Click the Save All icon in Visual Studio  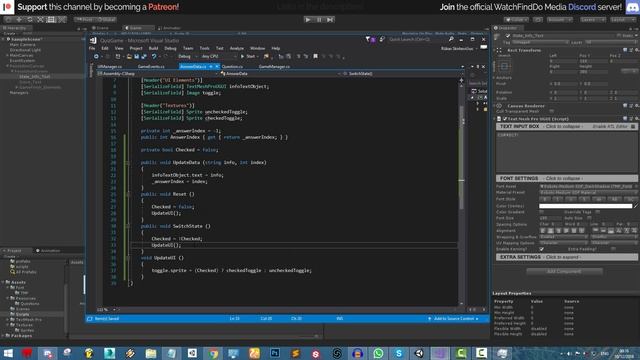click(x=144, y=56)
